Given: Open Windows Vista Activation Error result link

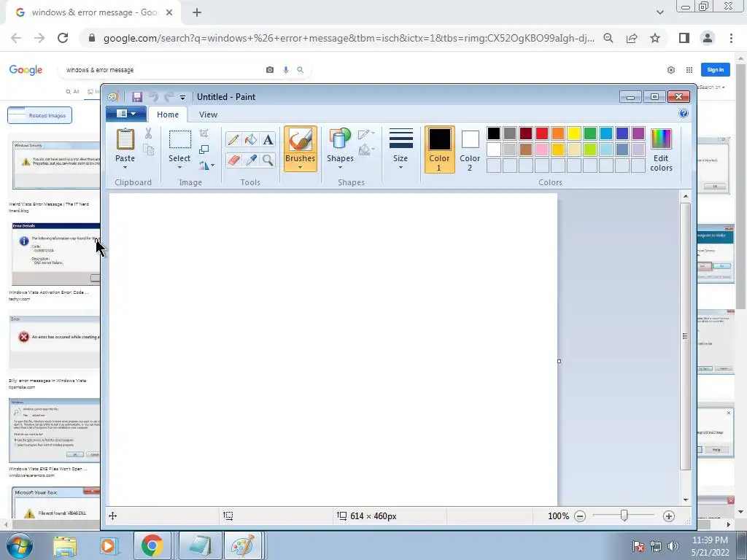Looking at the screenshot, I should [49, 292].
